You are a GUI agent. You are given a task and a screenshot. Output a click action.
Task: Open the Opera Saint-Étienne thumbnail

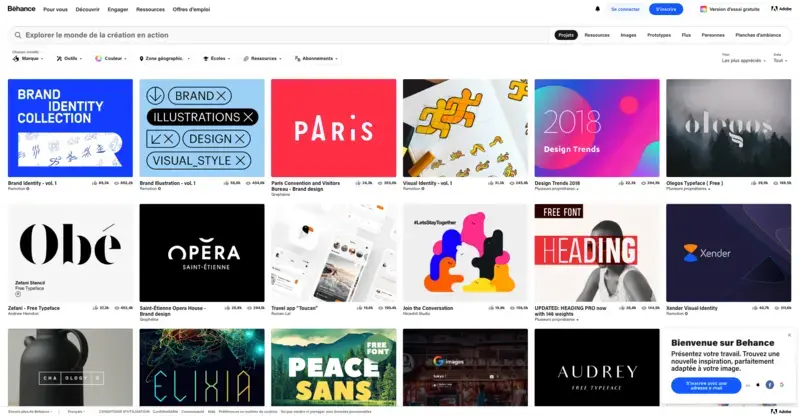[x=202, y=253]
